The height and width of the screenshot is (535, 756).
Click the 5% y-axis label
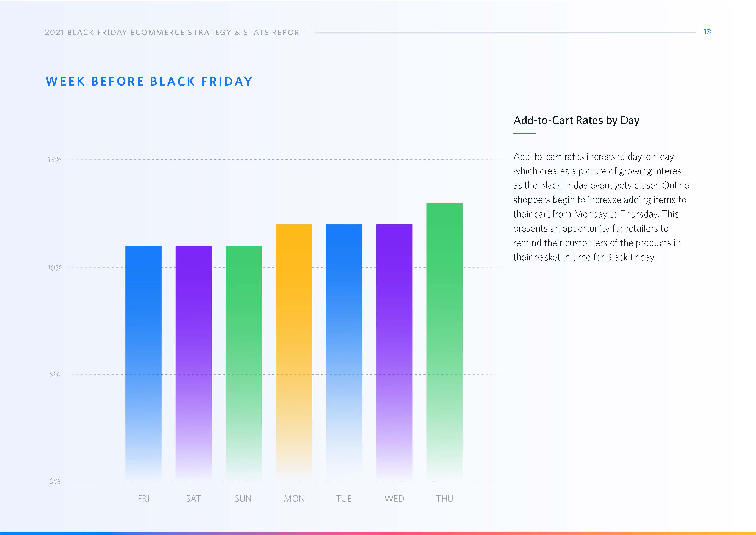tap(55, 375)
